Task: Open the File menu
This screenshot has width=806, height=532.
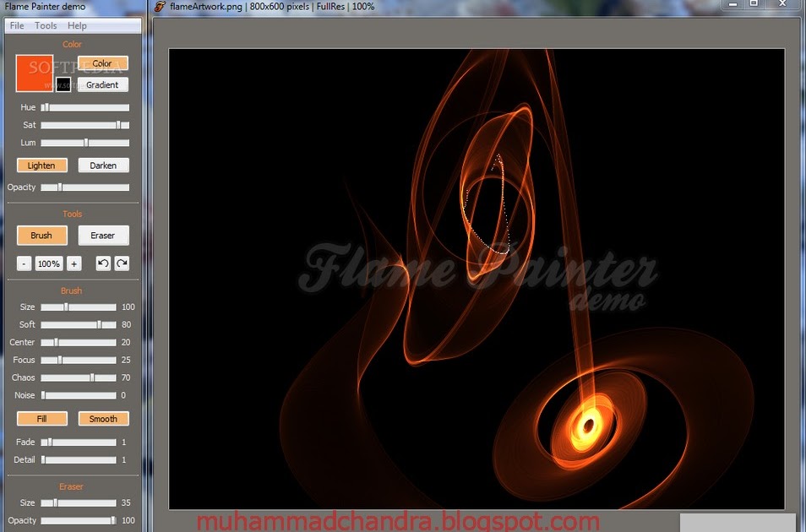Action: tap(15, 25)
